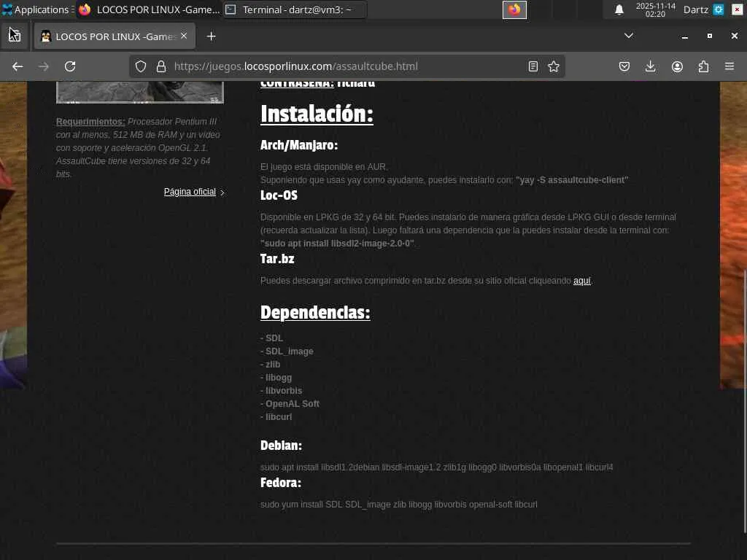Image resolution: width=747 pixels, height=560 pixels.
Task: Click the Instalación heading
Action: pyautogui.click(x=317, y=114)
